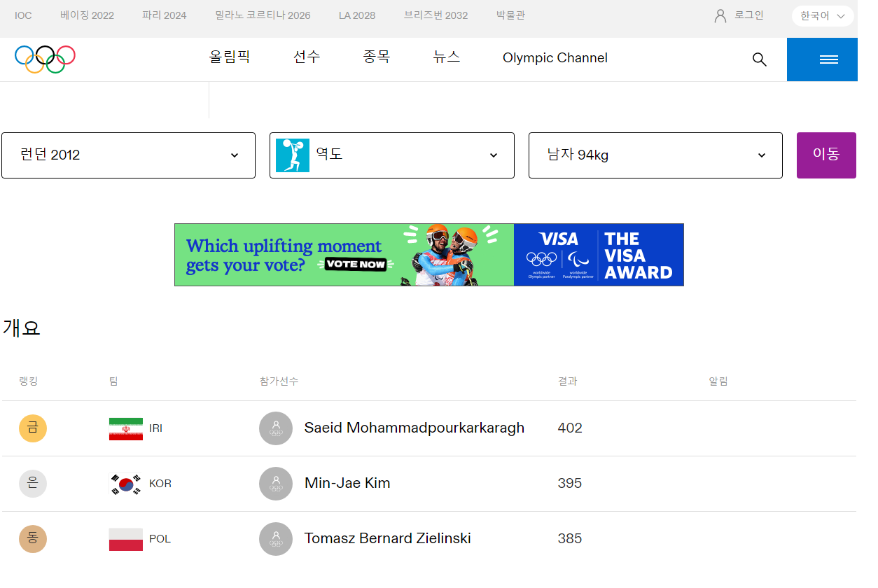Open the blue hamburger menu button
Screen dimensions: 878x588
(822, 59)
